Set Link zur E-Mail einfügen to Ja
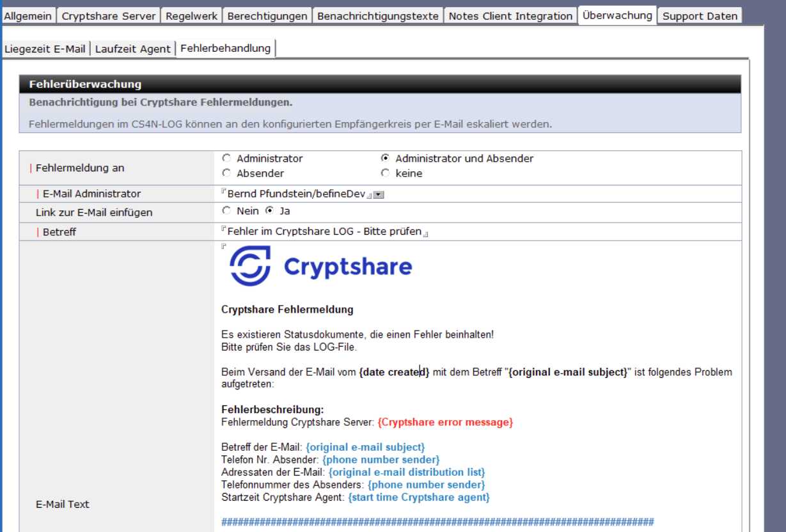The image size is (786, 532). coord(269,211)
